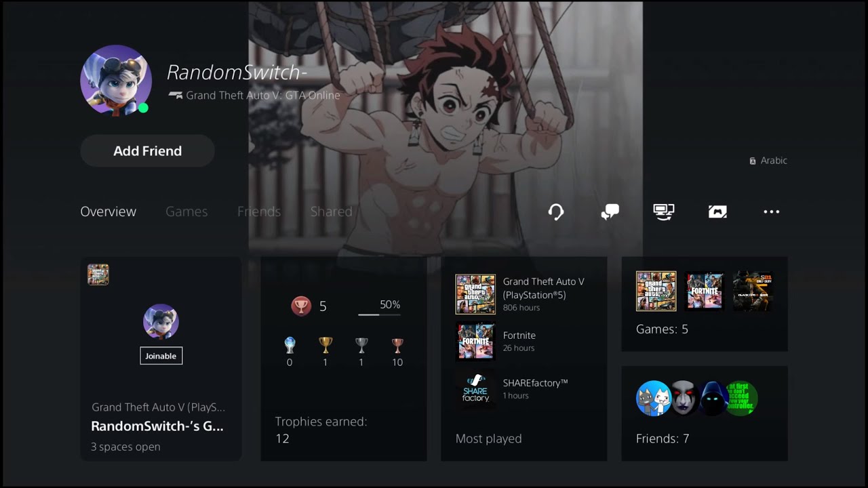Open RandomSwitch-'s G... session title

pos(157,426)
